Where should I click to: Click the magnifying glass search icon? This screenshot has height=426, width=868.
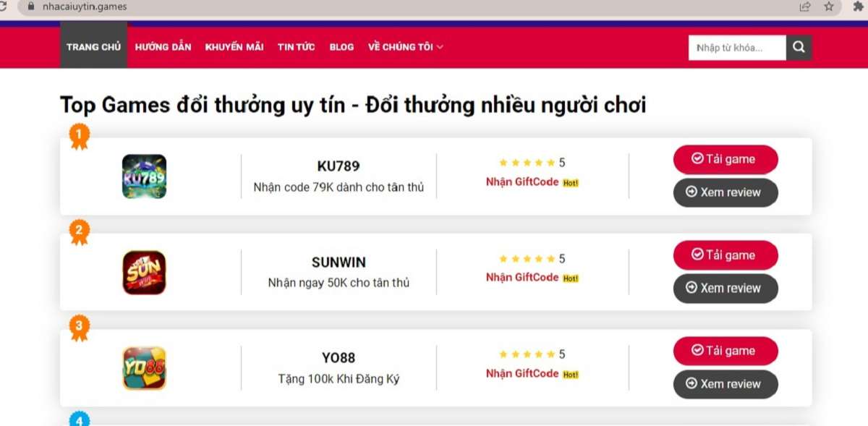[799, 47]
